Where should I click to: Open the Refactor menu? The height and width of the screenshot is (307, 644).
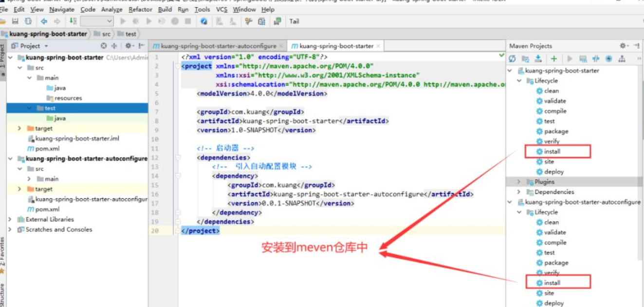pos(140,9)
